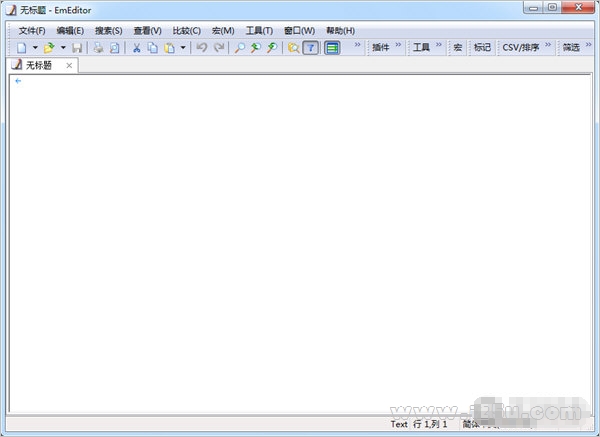Image resolution: width=600 pixels, height=437 pixels.
Task: Expand the 插件 toolbar overflow chevron
Action: coord(398,45)
